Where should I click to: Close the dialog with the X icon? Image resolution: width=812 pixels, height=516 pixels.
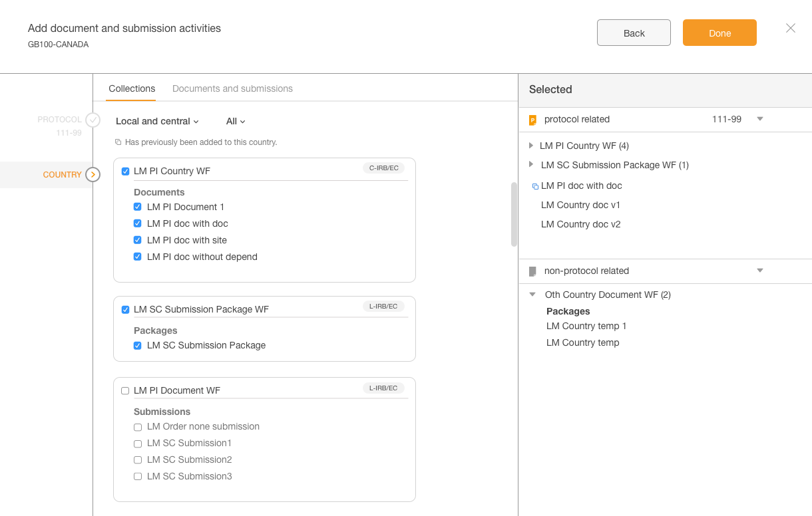790,28
